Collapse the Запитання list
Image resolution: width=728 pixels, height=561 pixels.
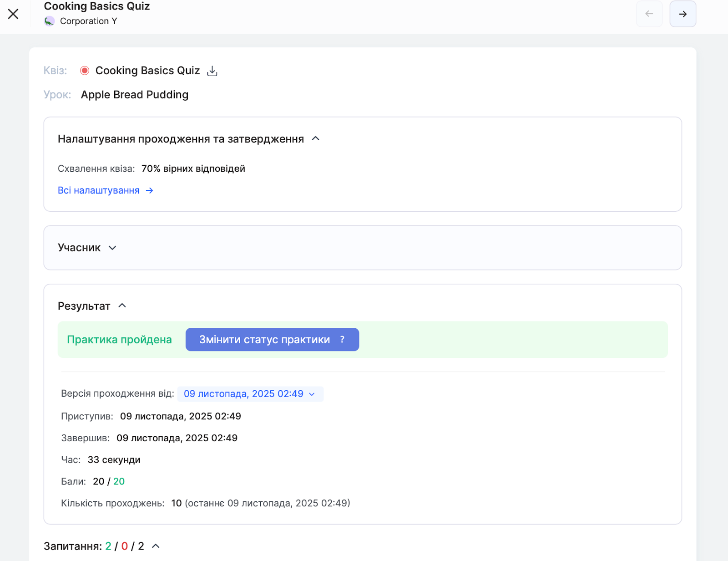tap(156, 546)
